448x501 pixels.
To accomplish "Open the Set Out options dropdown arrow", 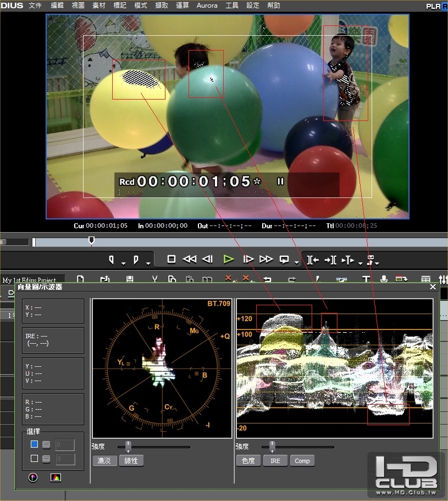I will pyautogui.click(x=148, y=263).
